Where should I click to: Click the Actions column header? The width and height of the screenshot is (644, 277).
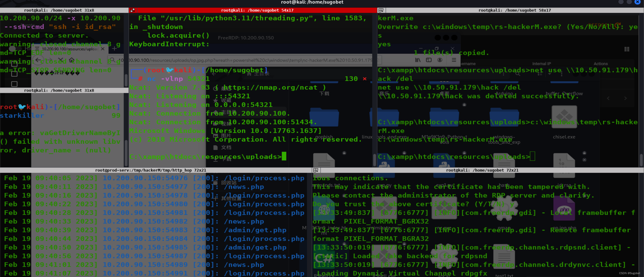coord(600,64)
